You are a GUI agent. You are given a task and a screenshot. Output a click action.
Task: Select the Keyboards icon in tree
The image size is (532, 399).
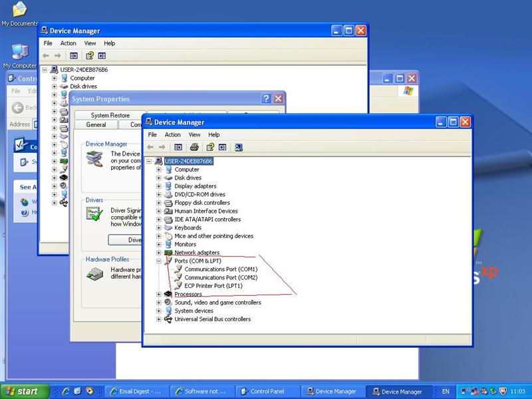(168, 227)
